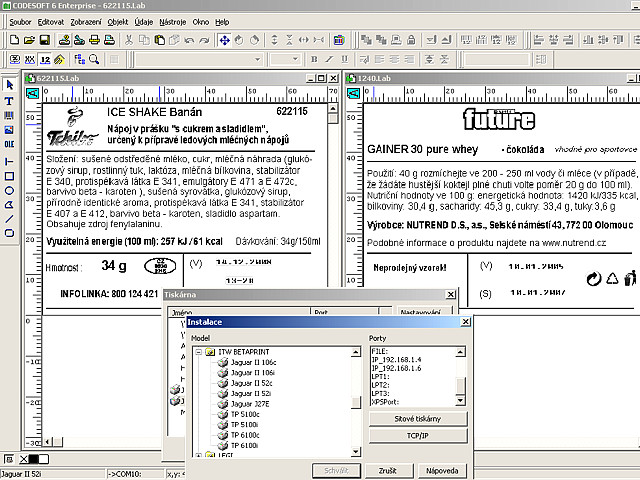Select Jaguar II 106c printer model

point(253,362)
